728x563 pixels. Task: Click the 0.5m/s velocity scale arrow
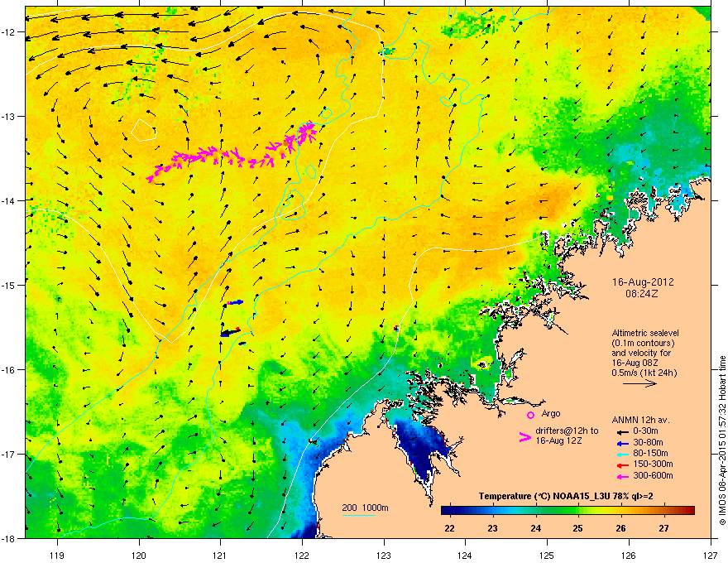tap(639, 383)
